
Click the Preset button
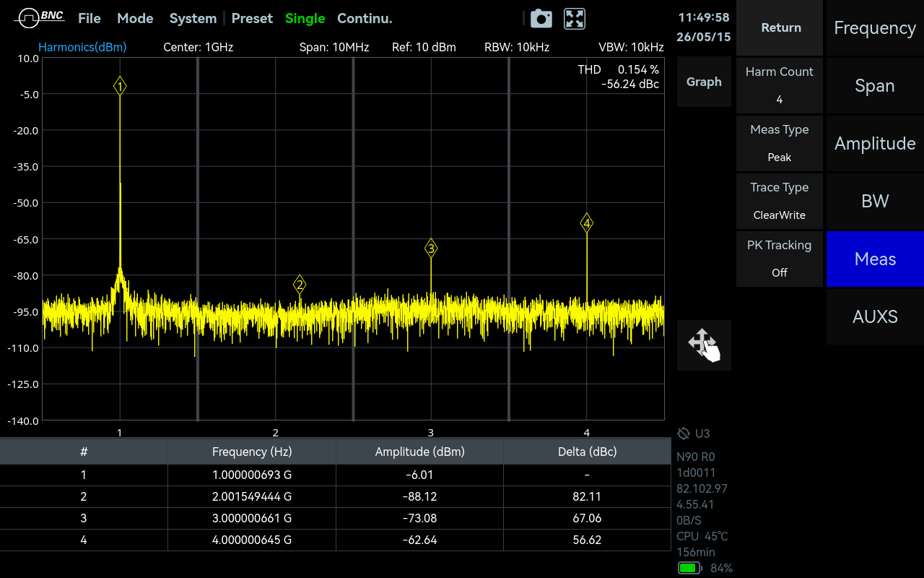pyautogui.click(x=252, y=19)
